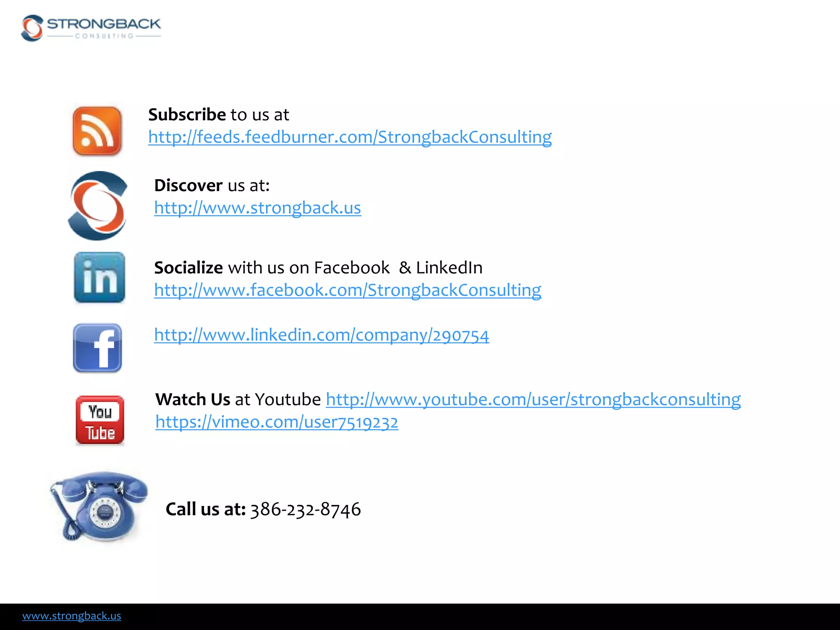Open the vimeo.com/user7519232 link

[276, 422]
